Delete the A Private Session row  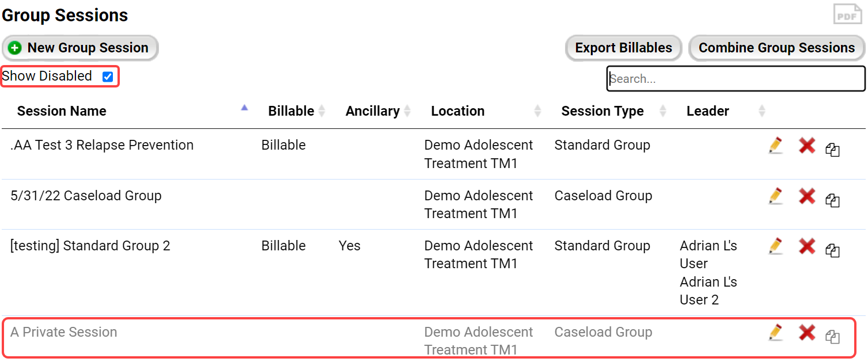(807, 333)
